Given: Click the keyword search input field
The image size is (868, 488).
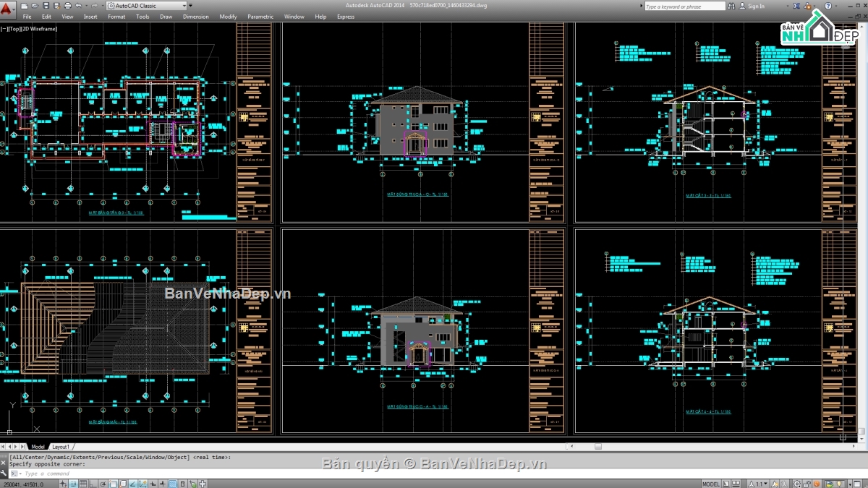Looking at the screenshot, I should coord(684,6).
